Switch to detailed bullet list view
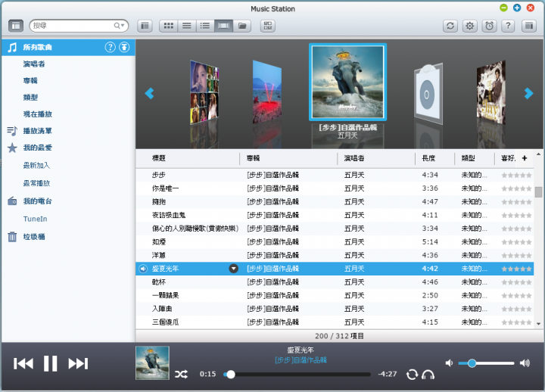Image resolution: width=545 pixels, height=392 pixels. point(205,26)
